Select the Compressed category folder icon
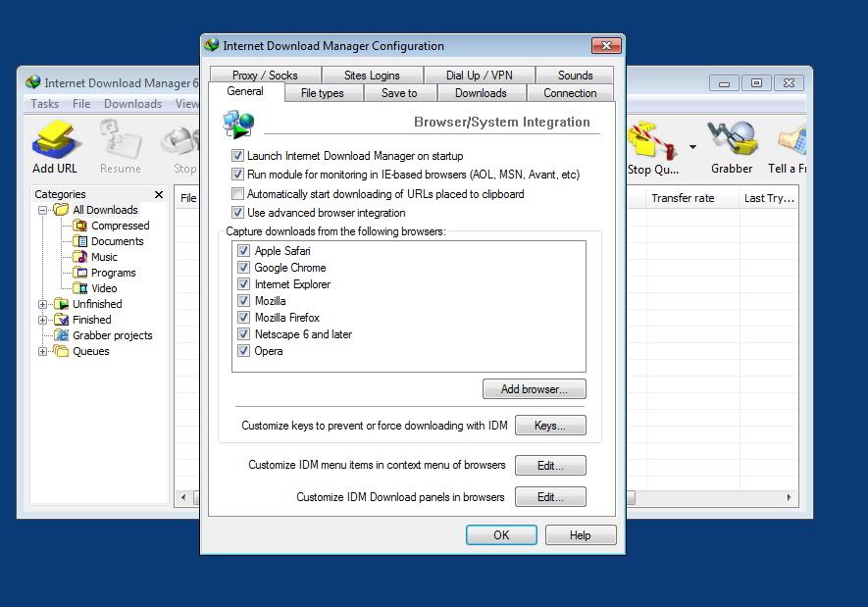Image resolution: width=868 pixels, height=607 pixels. tap(80, 226)
